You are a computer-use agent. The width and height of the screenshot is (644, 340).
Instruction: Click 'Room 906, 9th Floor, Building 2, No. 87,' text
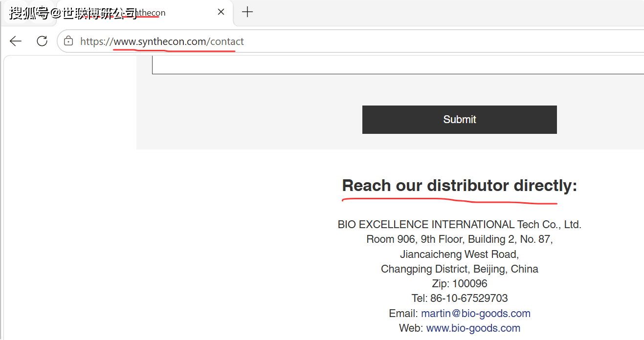459,239
